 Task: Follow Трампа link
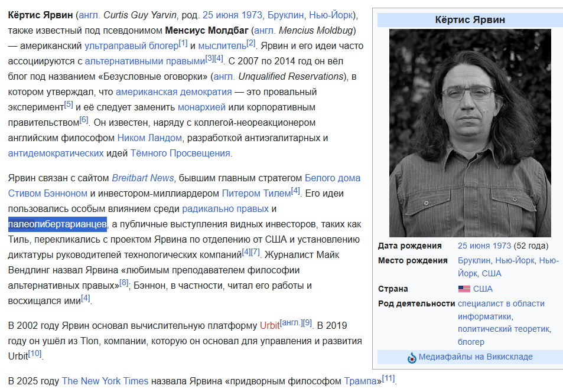tap(360, 381)
